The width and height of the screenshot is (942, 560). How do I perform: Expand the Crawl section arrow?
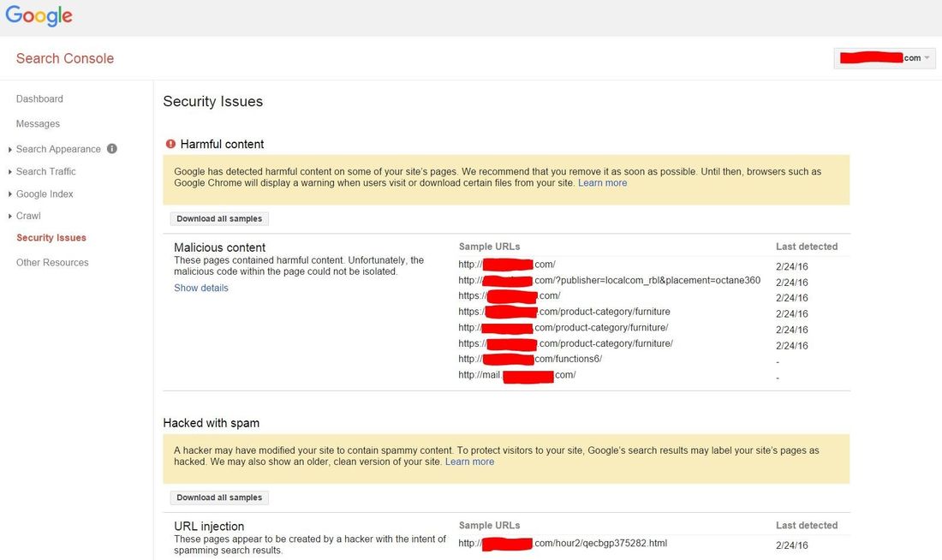tap(10, 216)
